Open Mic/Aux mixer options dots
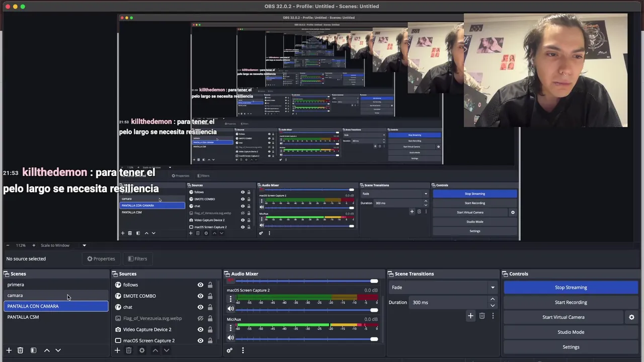This screenshot has height=362, width=644. point(230,328)
